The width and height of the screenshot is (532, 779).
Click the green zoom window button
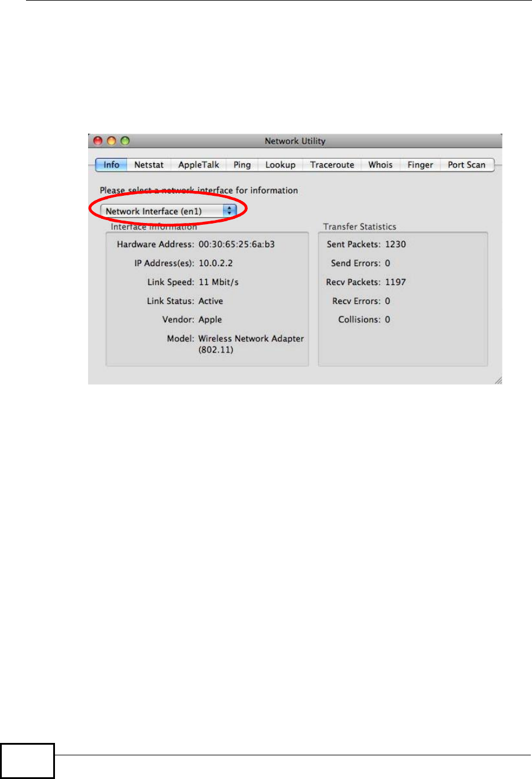coord(125,141)
